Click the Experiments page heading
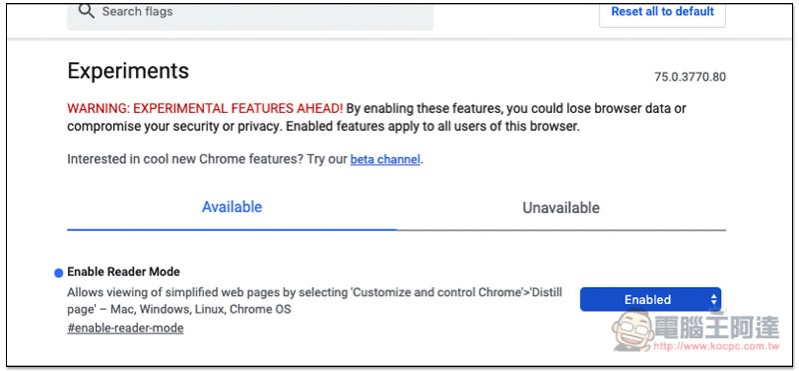 click(x=128, y=70)
